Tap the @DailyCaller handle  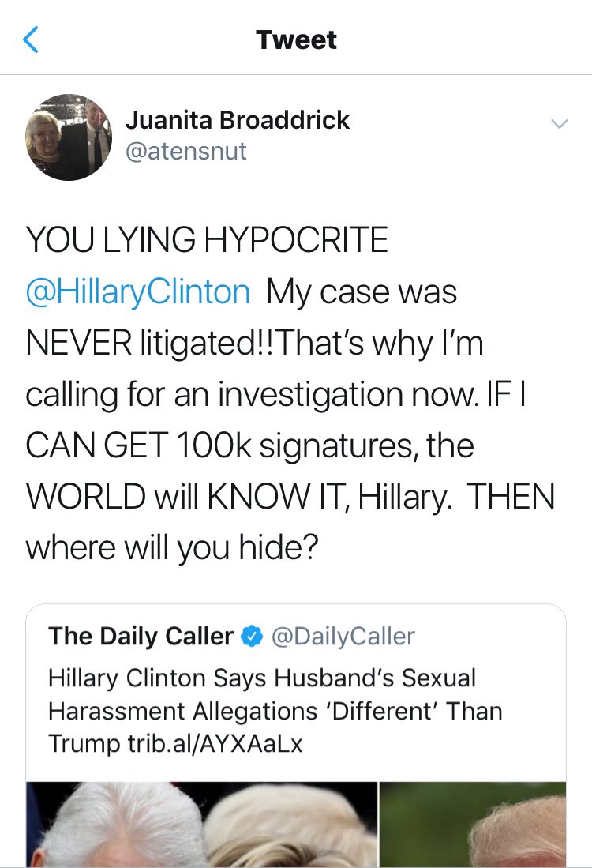coord(343,637)
